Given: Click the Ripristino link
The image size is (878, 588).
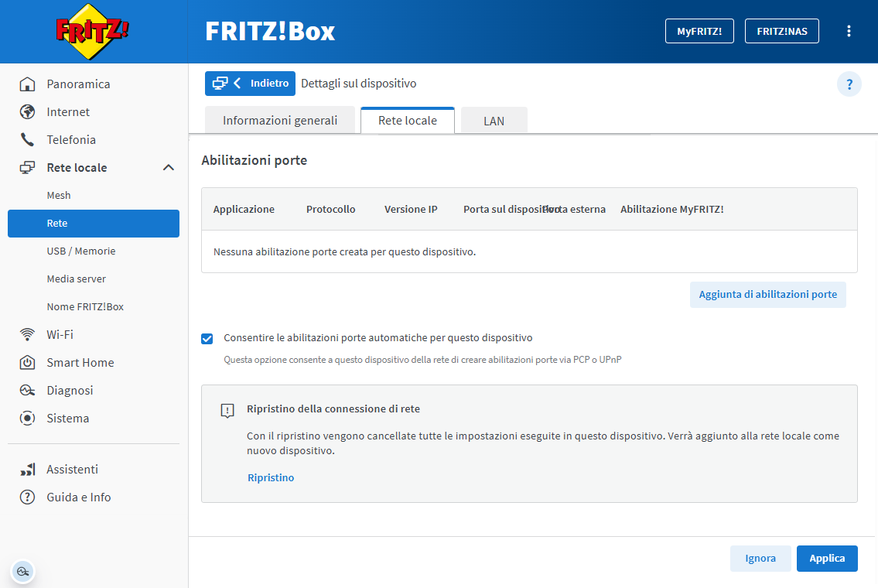Looking at the screenshot, I should [x=271, y=477].
